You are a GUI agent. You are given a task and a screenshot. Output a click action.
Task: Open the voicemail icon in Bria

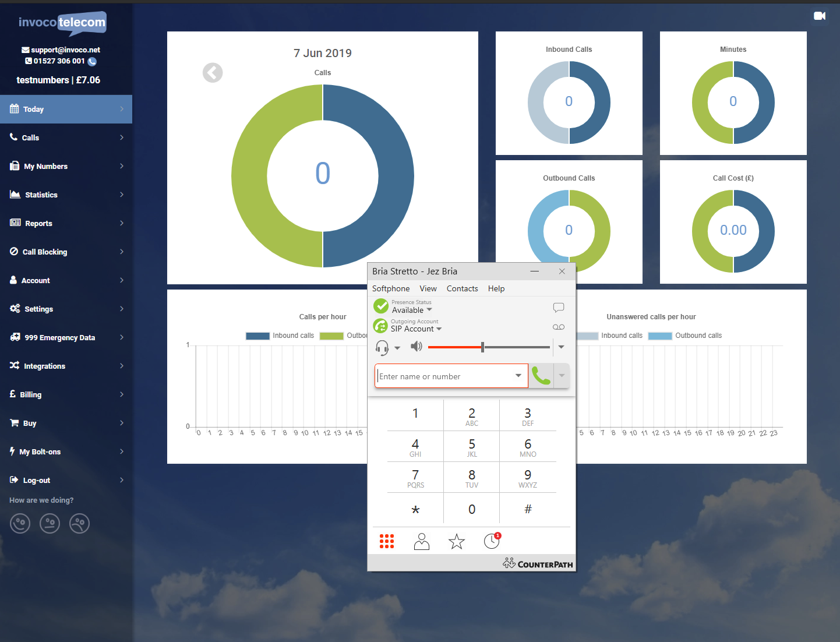click(558, 327)
